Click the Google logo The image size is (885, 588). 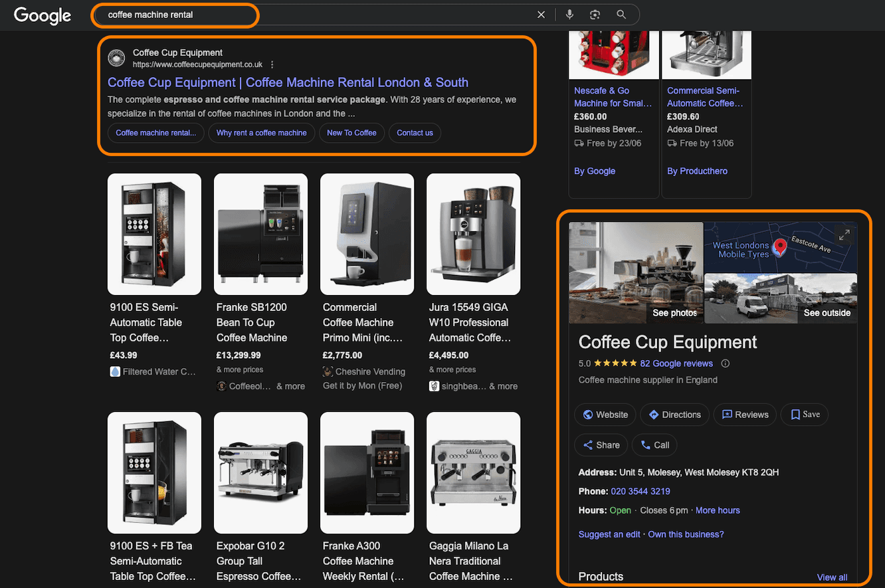(x=43, y=15)
